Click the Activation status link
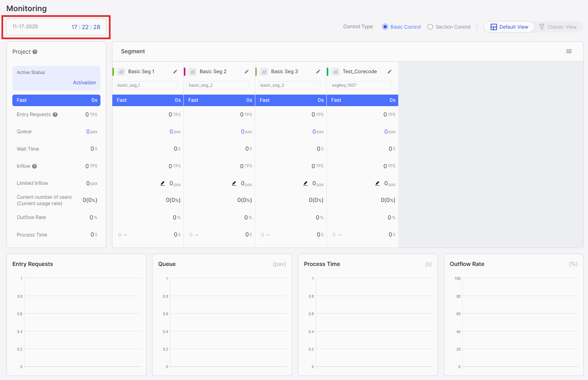Screen dimensions: 588x380 84,83
